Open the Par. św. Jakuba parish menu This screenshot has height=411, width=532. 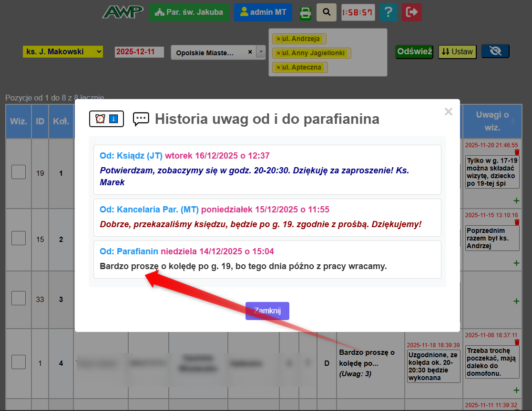click(x=189, y=12)
